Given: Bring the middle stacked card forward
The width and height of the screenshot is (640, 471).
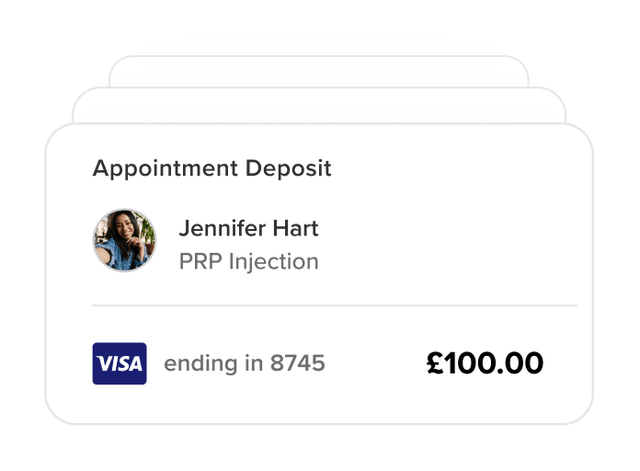Looking at the screenshot, I should click(320, 104).
